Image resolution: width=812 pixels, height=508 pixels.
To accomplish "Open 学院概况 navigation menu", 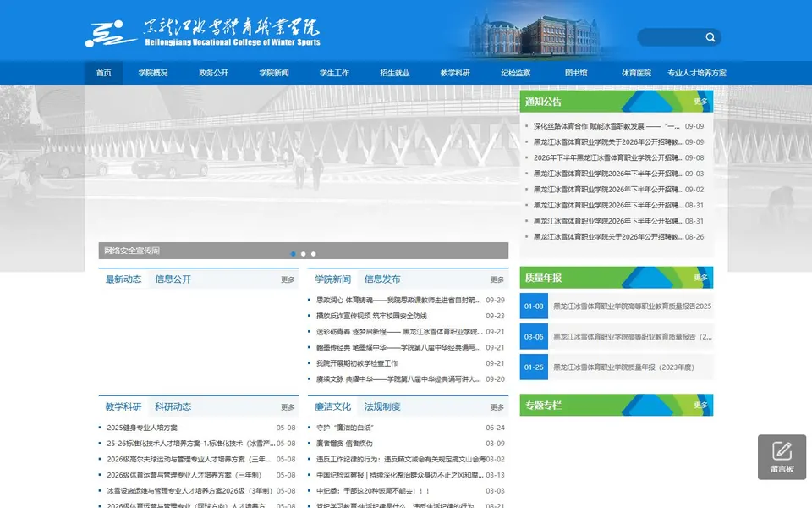I will coord(153,73).
